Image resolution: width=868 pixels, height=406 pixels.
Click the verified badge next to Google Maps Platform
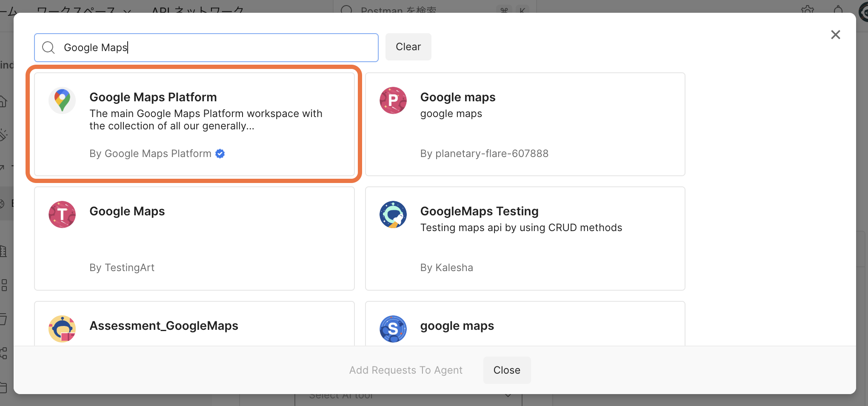tap(220, 154)
